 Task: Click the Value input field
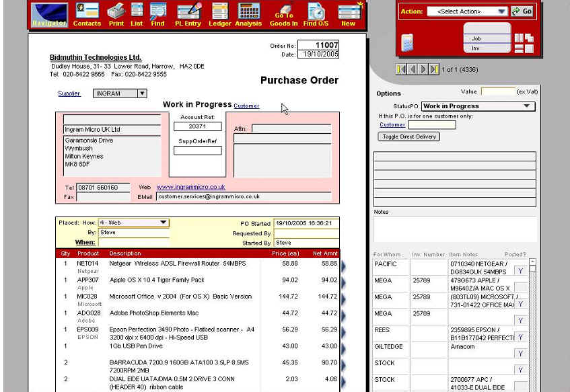[x=498, y=91]
